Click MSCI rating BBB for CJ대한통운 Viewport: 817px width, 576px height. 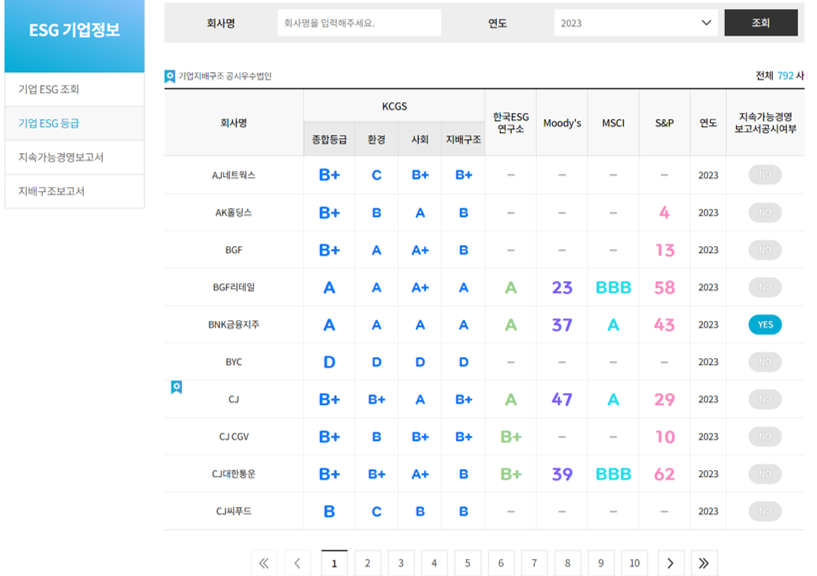pos(613,474)
